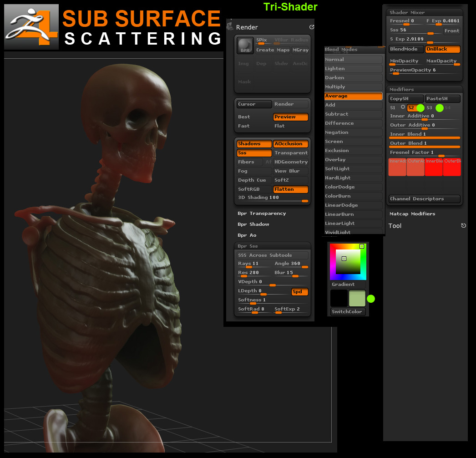Click inside the color picker square

(348, 262)
